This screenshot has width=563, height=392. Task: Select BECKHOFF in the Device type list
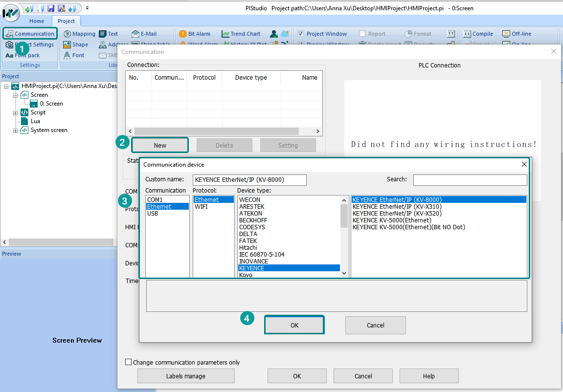[289, 220]
